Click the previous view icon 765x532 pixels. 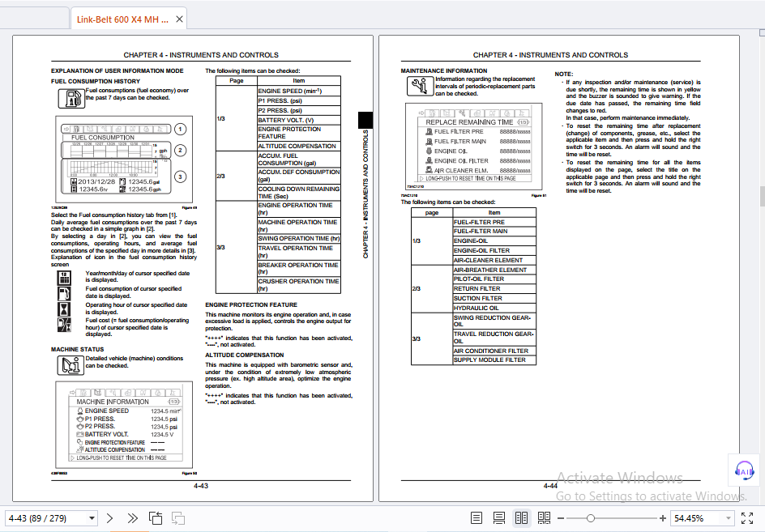click(x=156, y=518)
